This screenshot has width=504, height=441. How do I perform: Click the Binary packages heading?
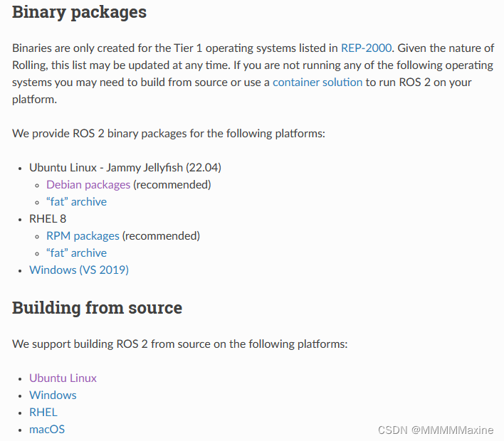point(79,12)
